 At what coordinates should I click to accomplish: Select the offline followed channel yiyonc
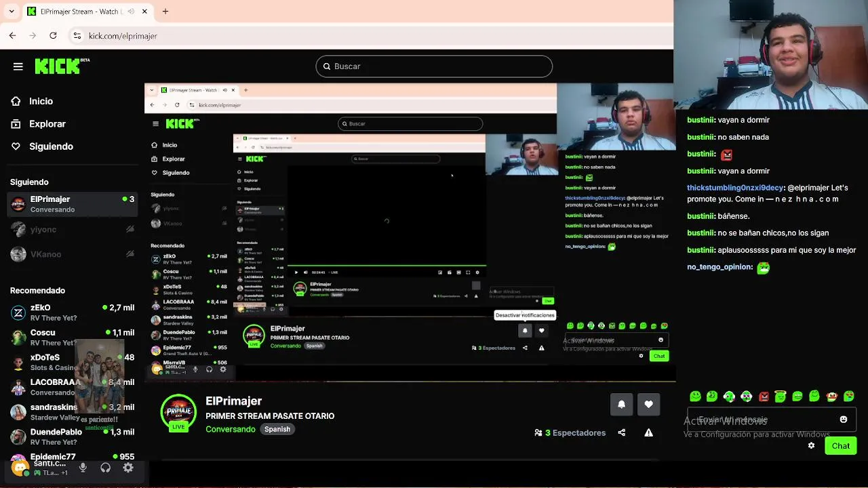(73, 230)
